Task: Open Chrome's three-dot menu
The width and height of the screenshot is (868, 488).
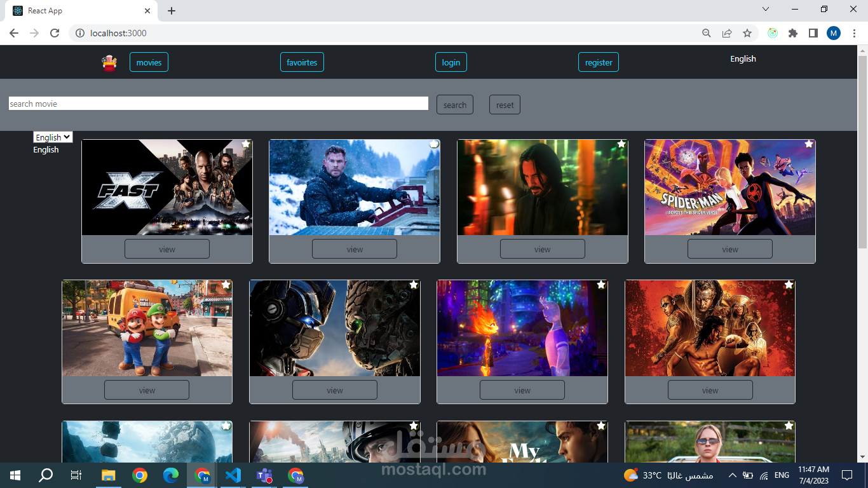Action: [854, 33]
